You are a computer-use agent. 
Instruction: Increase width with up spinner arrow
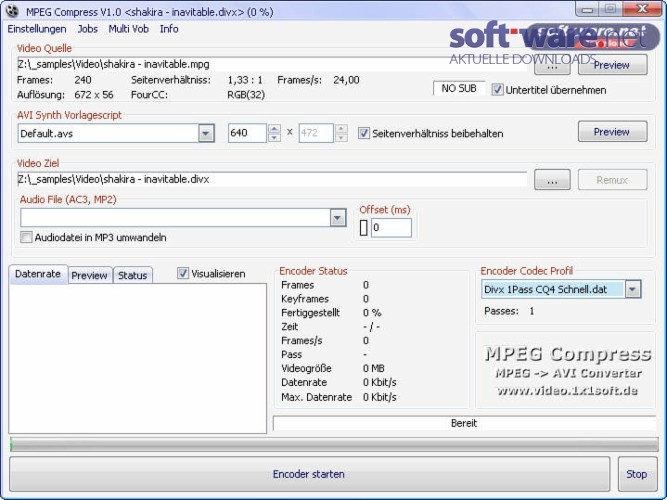tap(274, 129)
